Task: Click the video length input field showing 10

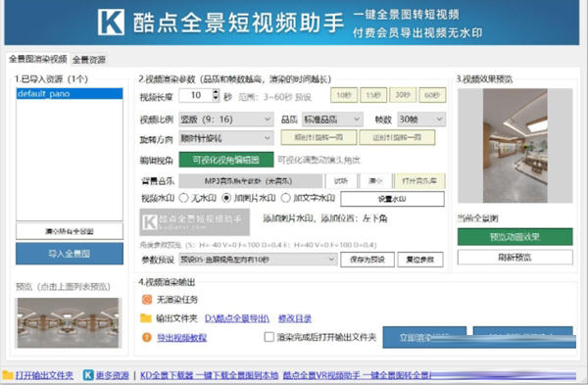Action: click(196, 95)
